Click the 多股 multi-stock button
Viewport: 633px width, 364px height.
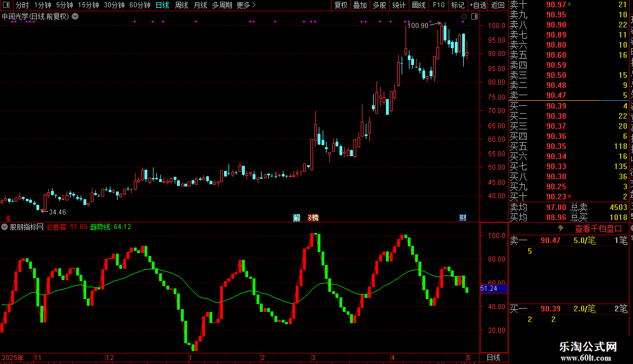[x=379, y=5]
